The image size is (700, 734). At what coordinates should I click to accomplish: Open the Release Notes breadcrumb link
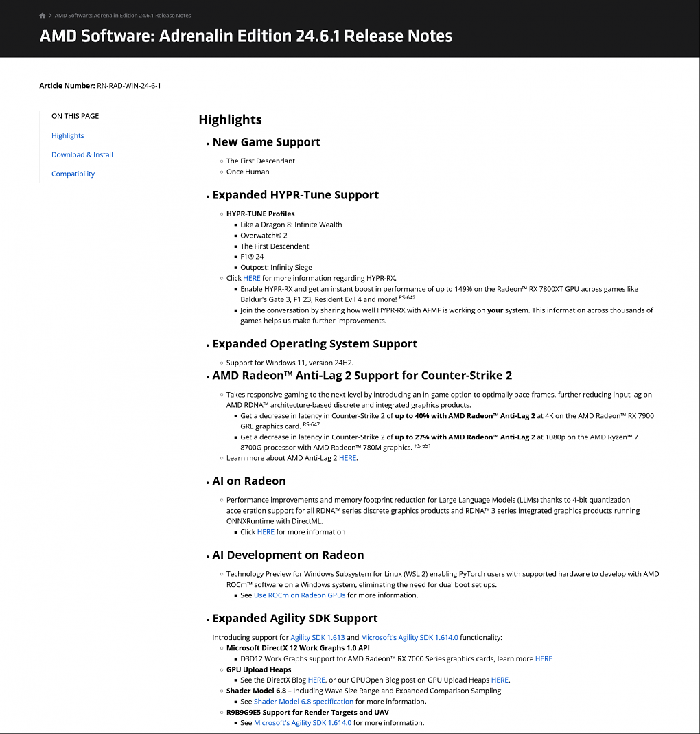coord(123,15)
